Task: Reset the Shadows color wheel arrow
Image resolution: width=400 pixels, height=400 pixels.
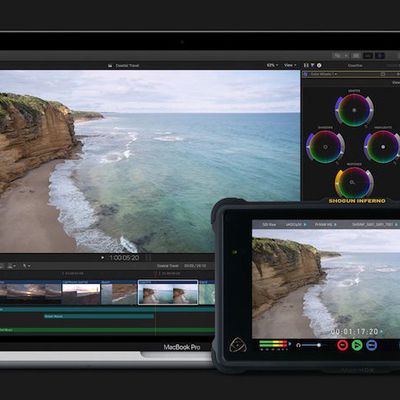Action: 338,163
